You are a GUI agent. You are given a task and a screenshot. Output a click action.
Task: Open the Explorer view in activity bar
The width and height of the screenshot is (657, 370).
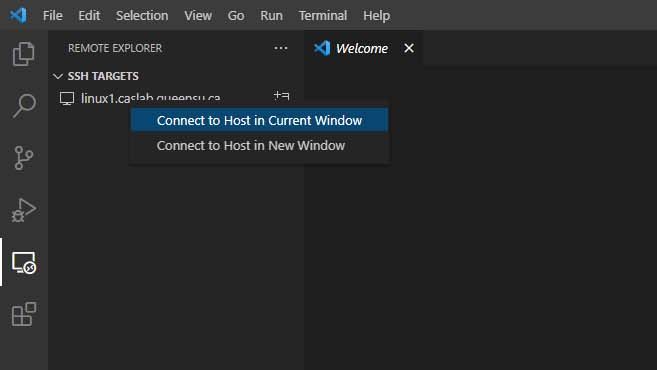[23, 54]
